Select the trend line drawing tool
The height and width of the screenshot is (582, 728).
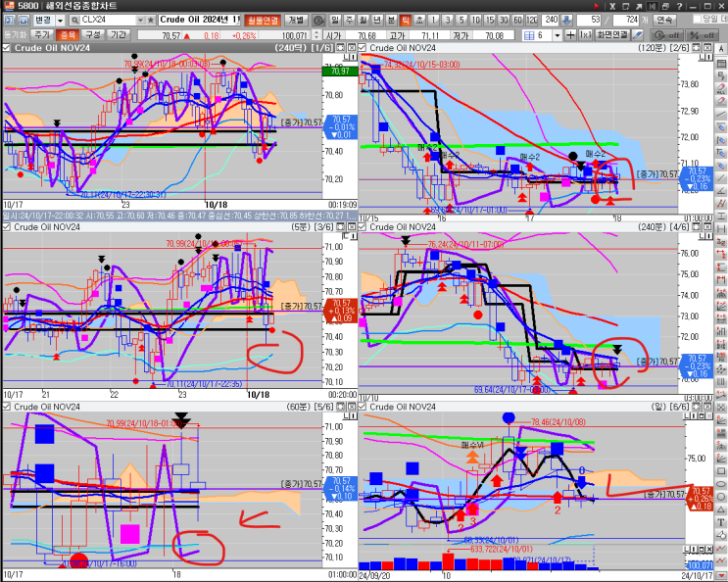pos(721,114)
